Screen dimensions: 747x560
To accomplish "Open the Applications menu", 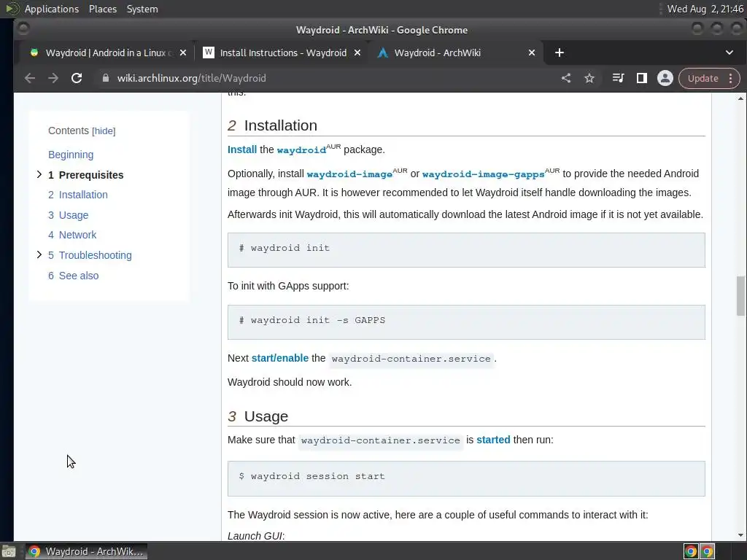I will tap(52, 9).
